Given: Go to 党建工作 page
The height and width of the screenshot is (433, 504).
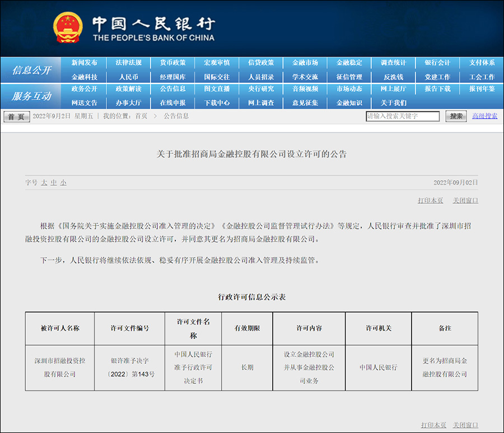Looking at the screenshot, I should [437, 77].
